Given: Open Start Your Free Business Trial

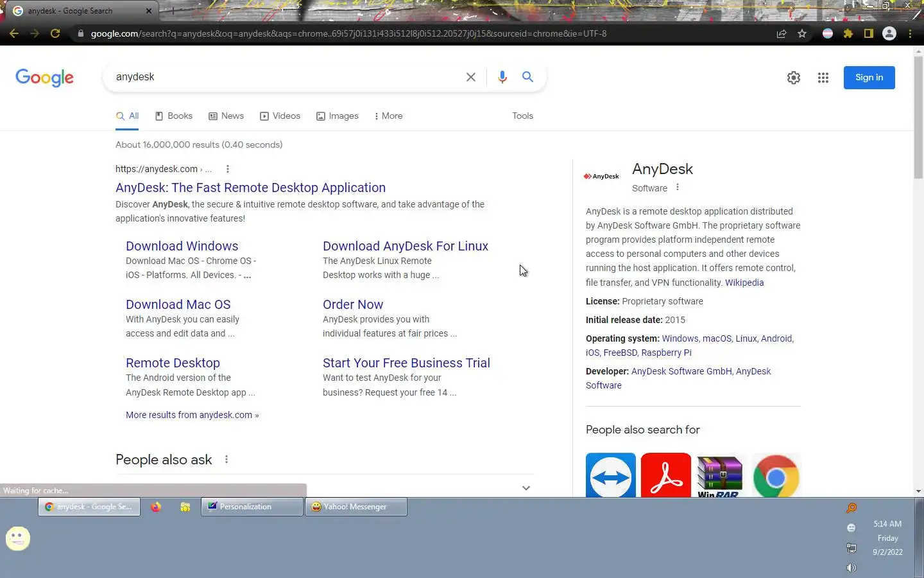Looking at the screenshot, I should 406,363.
